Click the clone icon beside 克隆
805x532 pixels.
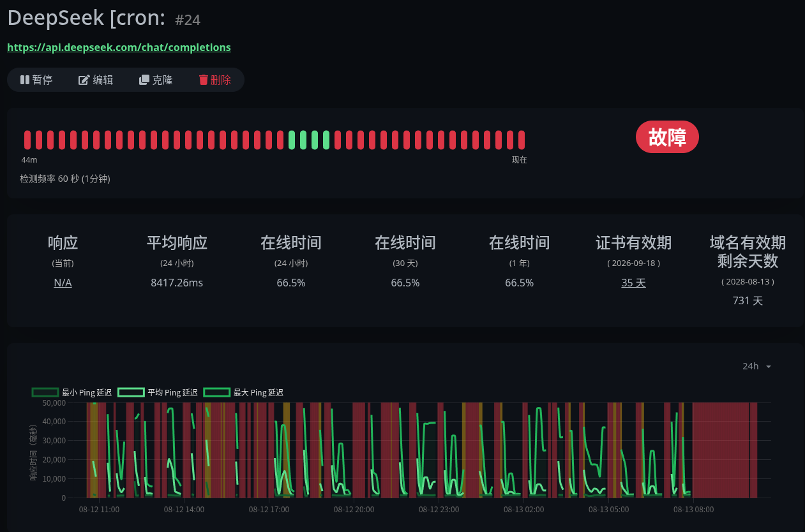click(144, 80)
